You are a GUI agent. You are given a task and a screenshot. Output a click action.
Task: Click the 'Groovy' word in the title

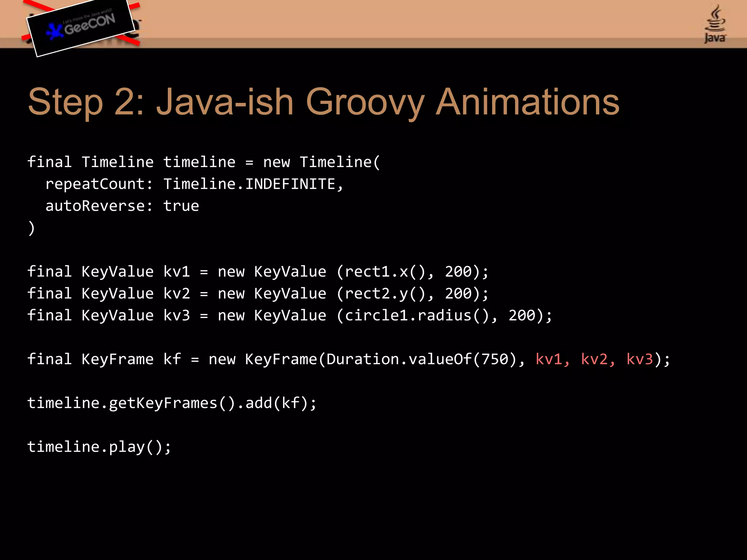pyautogui.click(x=365, y=102)
